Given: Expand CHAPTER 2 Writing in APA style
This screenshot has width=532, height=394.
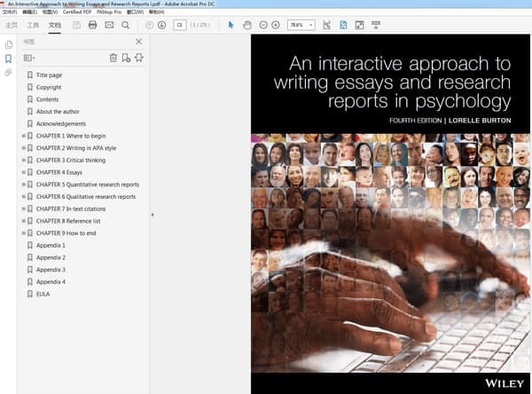Looking at the screenshot, I should [x=23, y=148].
